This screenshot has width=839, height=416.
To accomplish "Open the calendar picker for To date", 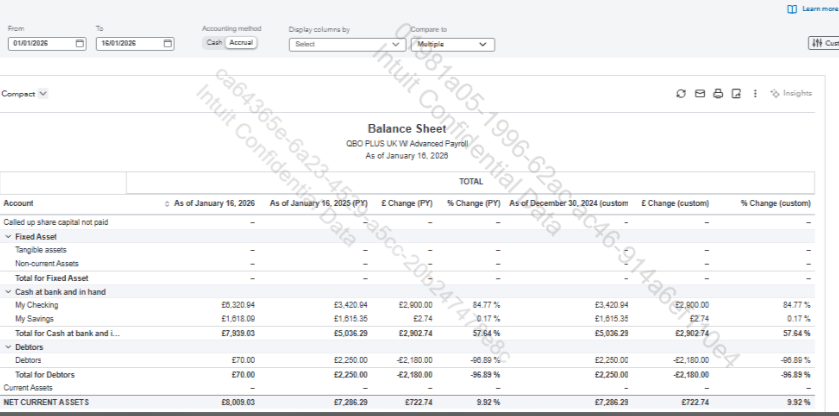I will tap(167, 44).
